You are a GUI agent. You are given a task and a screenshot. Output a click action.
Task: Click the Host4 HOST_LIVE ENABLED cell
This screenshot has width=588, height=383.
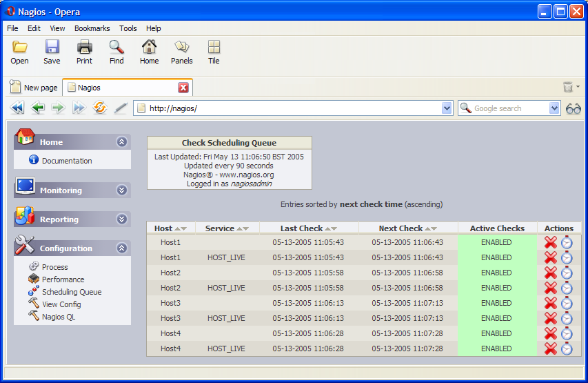pos(496,348)
